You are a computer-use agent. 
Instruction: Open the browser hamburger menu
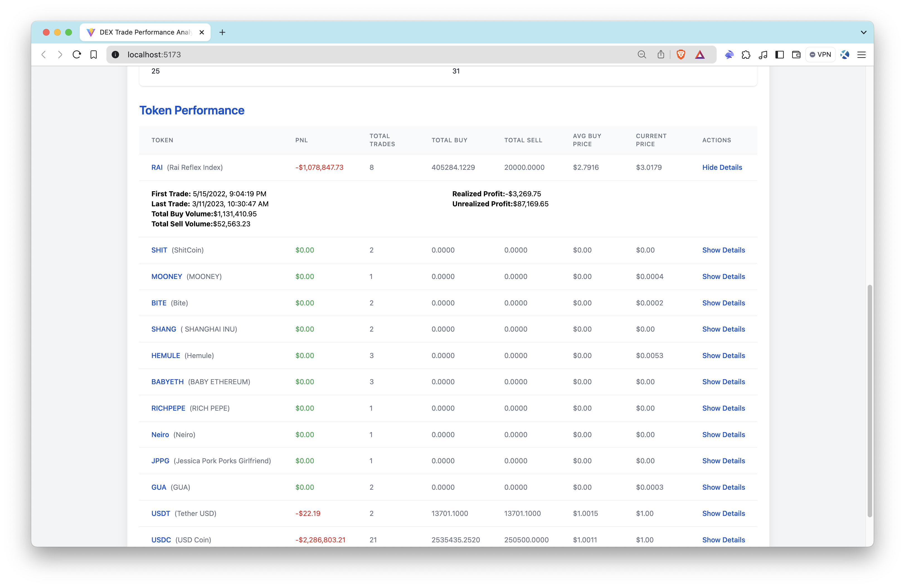pos(862,55)
